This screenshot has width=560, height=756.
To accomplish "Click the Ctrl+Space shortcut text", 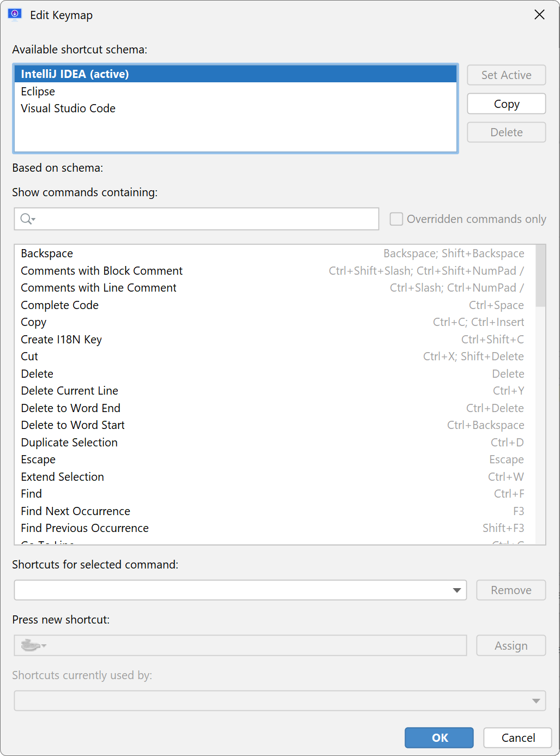I will tap(496, 305).
